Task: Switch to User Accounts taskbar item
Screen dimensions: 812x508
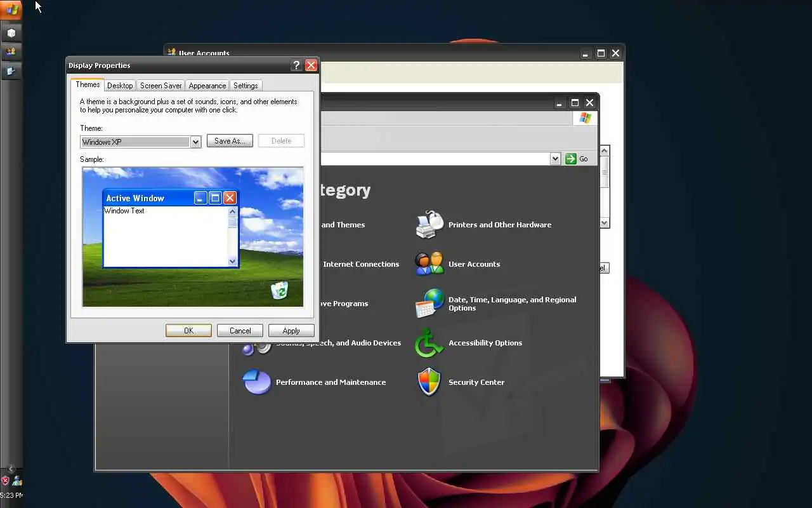Action: point(11,51)
